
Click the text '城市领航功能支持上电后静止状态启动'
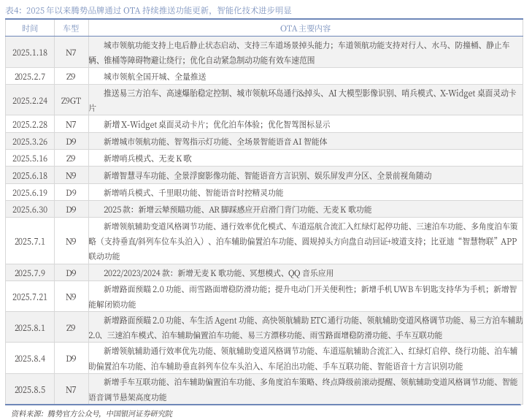pyautogui.click(x=170, y=45)
